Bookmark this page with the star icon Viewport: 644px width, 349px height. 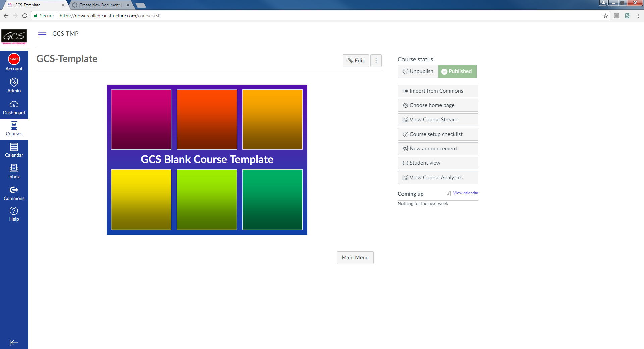tap(606, 16)
